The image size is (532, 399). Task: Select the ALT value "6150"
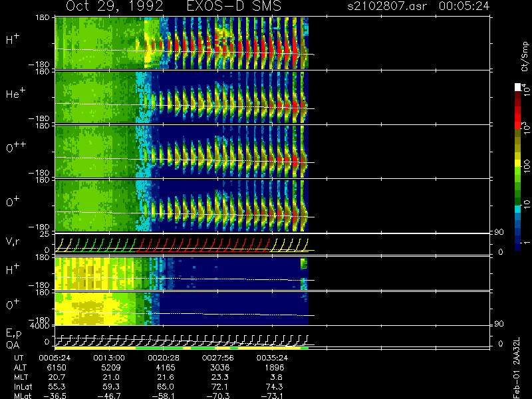pos(57,368)
